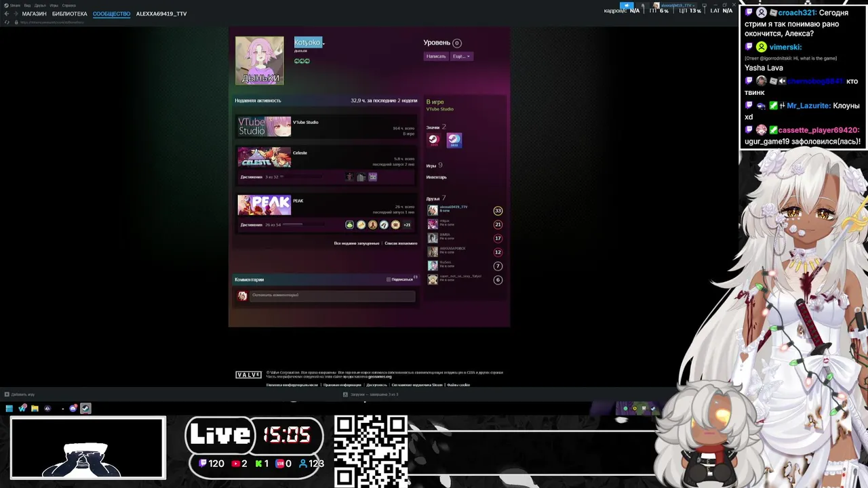Open the VTube Studio game title link
The height and width of the screenshot is (488, 868).
coord(305,122)
